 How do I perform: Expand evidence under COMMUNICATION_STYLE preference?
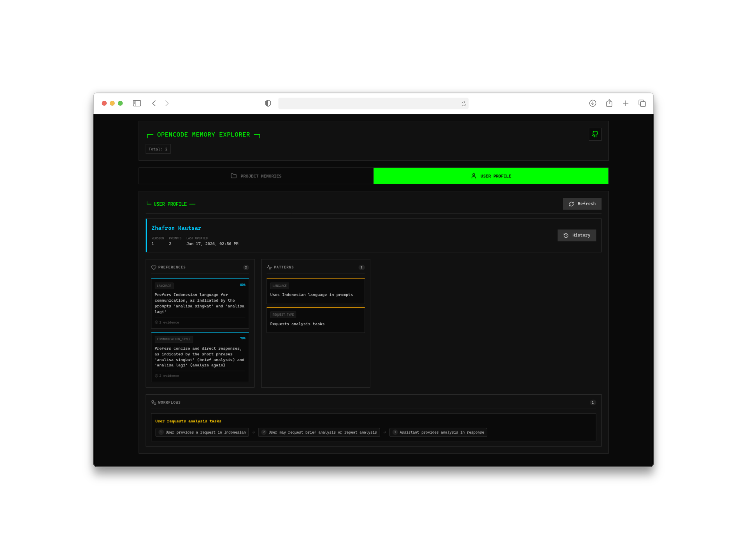[x=167, y=376]
